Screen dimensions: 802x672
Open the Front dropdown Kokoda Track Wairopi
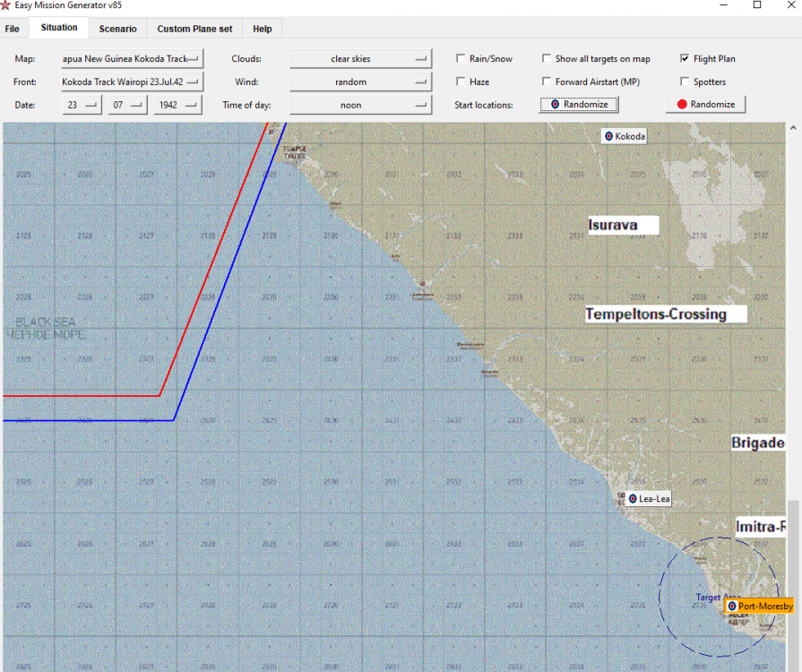(132, 82)
